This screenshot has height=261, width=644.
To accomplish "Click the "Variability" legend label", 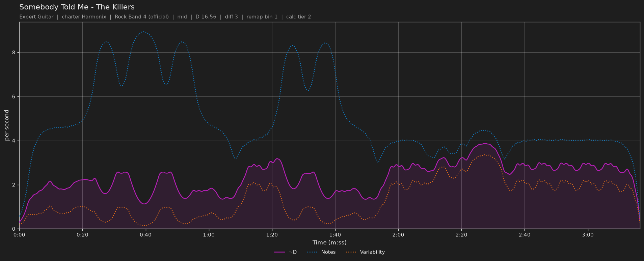I will (372, 252).
